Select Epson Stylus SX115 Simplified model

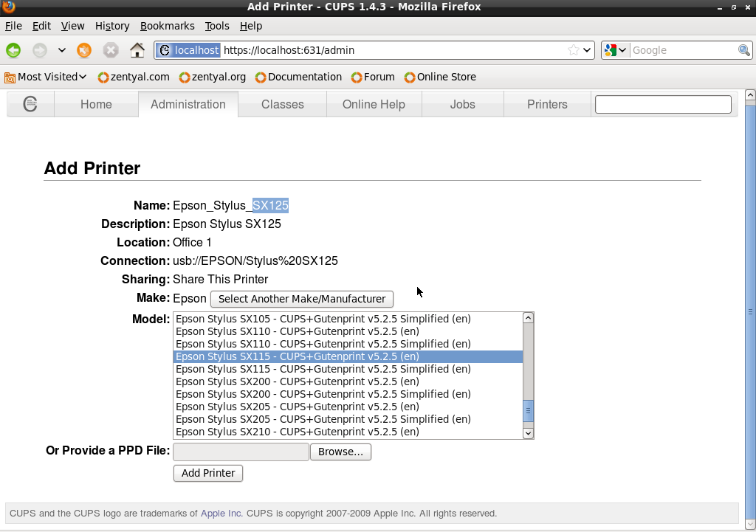tap(348, 369)
